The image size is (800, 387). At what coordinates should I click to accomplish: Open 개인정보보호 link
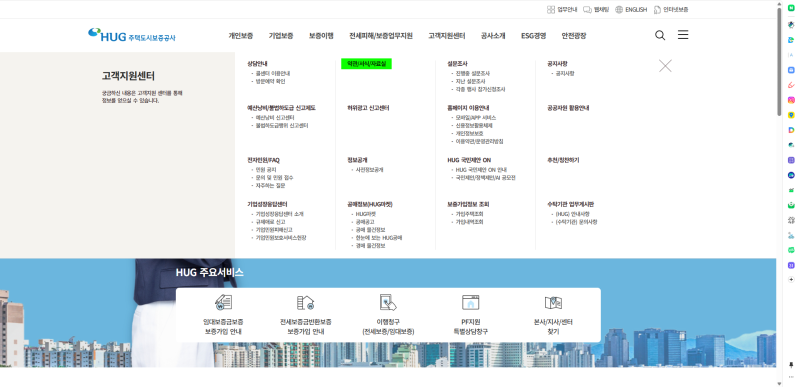[x=469, y=133]
